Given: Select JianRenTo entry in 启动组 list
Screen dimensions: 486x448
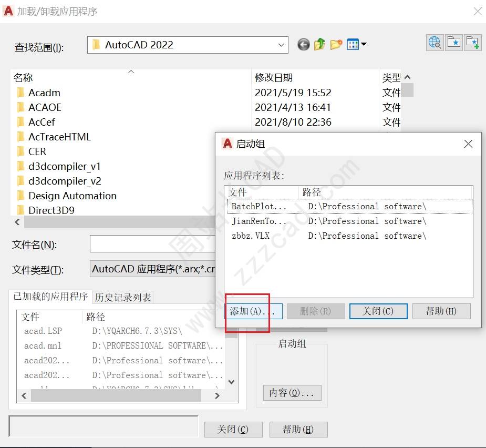Looking at the screenshot, I should click(x=349, y=221).
